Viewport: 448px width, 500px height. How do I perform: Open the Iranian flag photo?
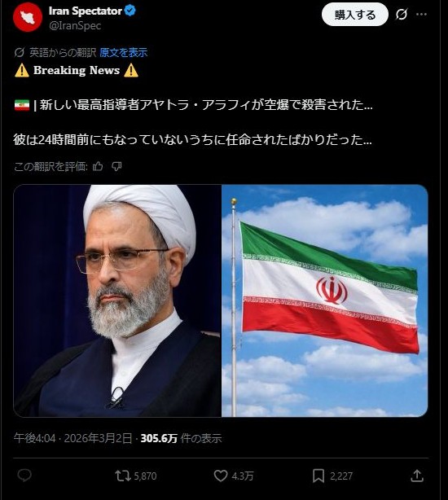click(325, 300)
